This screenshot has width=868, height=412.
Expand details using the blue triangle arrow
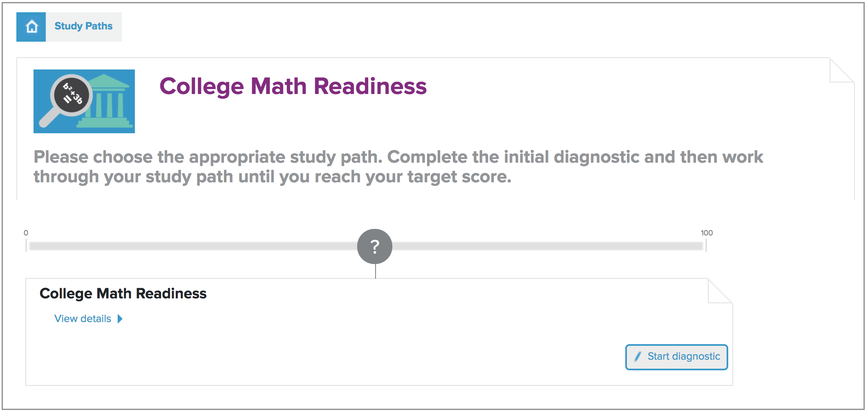120,319
